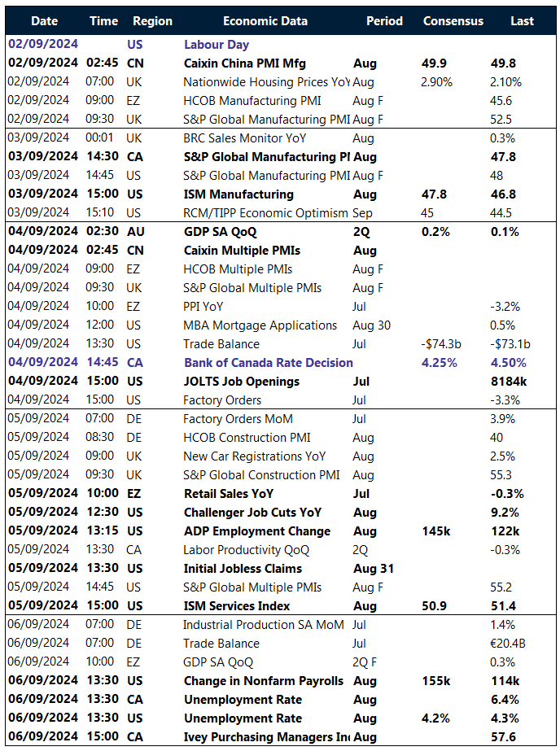Screen dimensions: 560x751
Task: Click the Initial Jobless Claims event
Action: 243,569
